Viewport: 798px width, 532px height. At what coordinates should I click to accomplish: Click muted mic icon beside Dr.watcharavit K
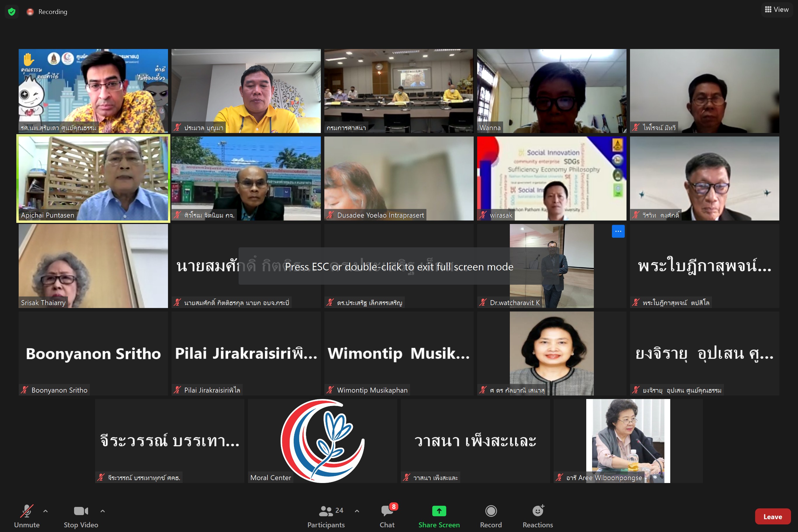pyautogui.click(x=483, y=303)
